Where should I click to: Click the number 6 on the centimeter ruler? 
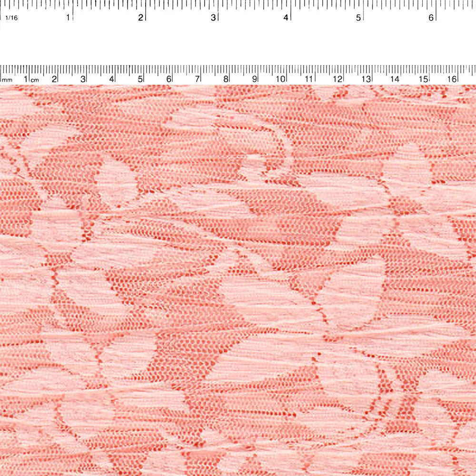[169, 79]
